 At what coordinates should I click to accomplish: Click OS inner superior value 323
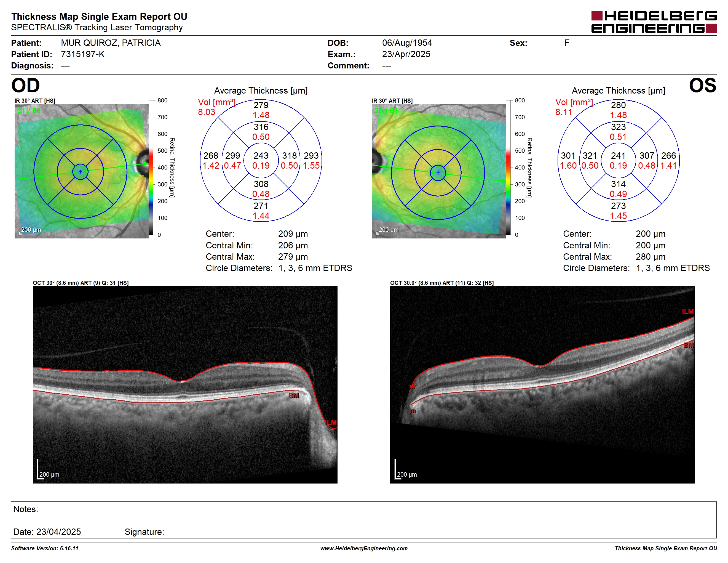[x=618, y=127]
